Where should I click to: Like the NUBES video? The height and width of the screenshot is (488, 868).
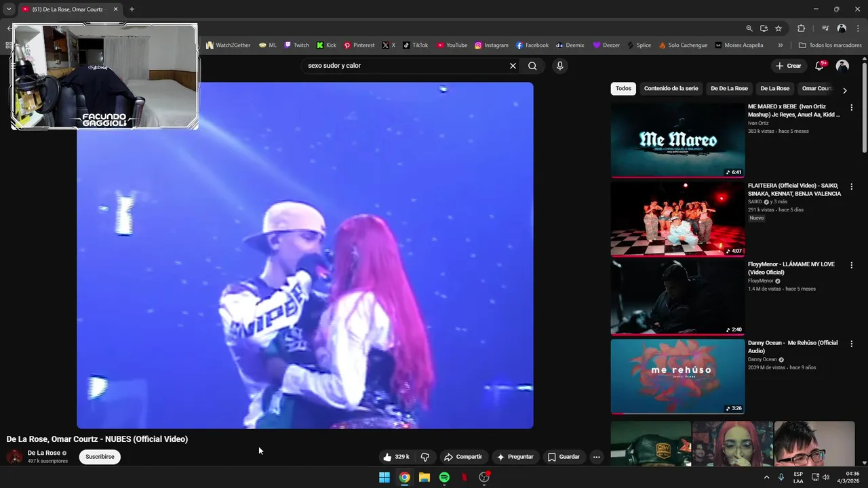point(396,457)
